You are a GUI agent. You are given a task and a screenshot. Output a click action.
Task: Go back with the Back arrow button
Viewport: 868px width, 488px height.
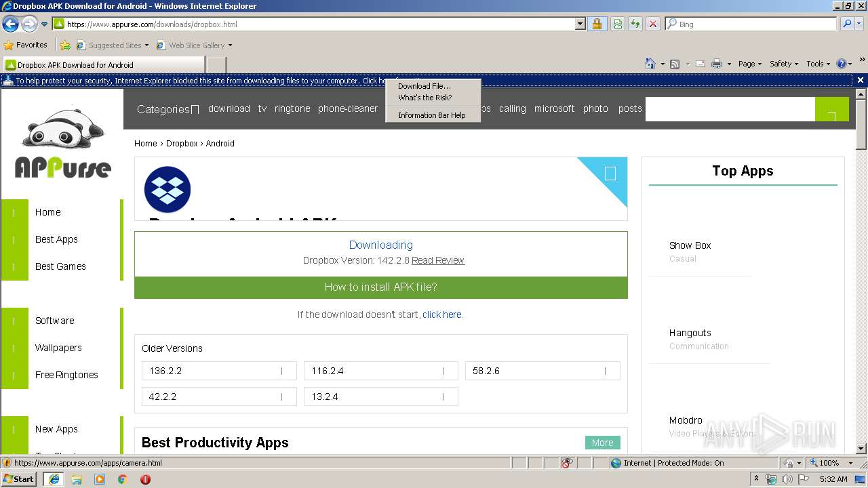(x=10, y=24)
